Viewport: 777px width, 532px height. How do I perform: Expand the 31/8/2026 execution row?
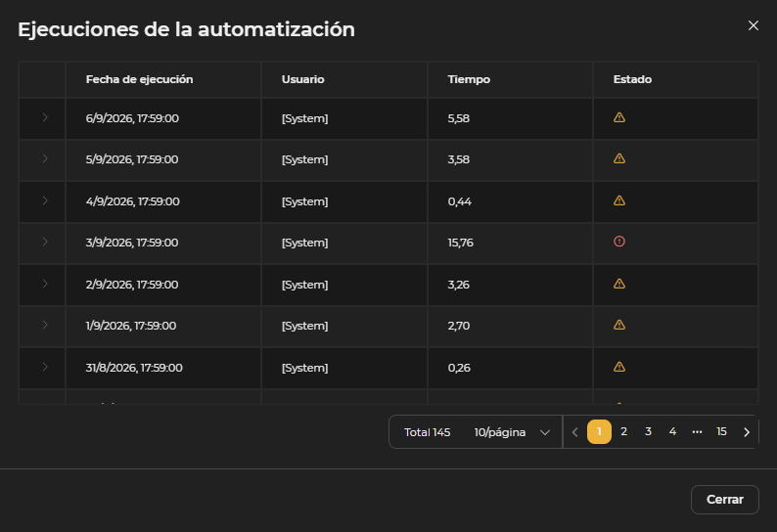click(45, 368)
